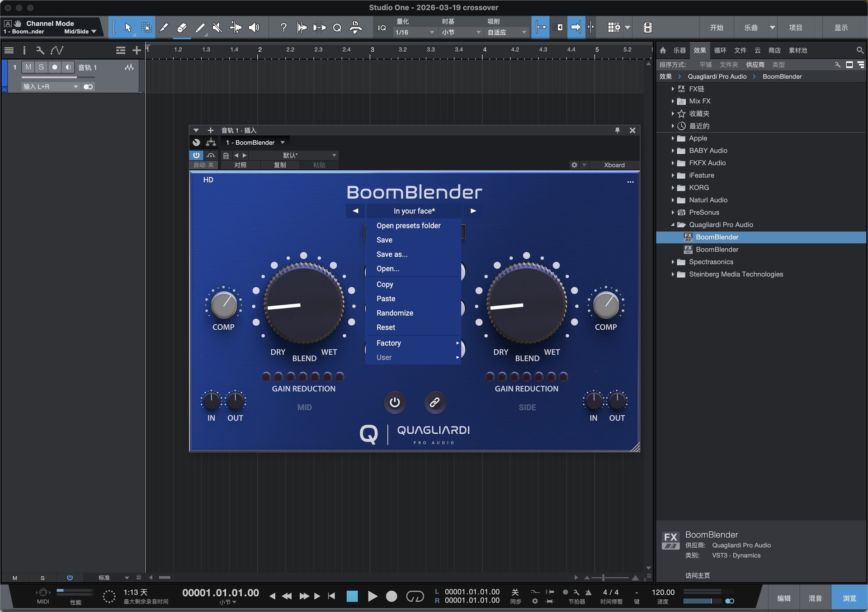
Task: Mute track 1 with M button
Action: [x=28, y=67]
